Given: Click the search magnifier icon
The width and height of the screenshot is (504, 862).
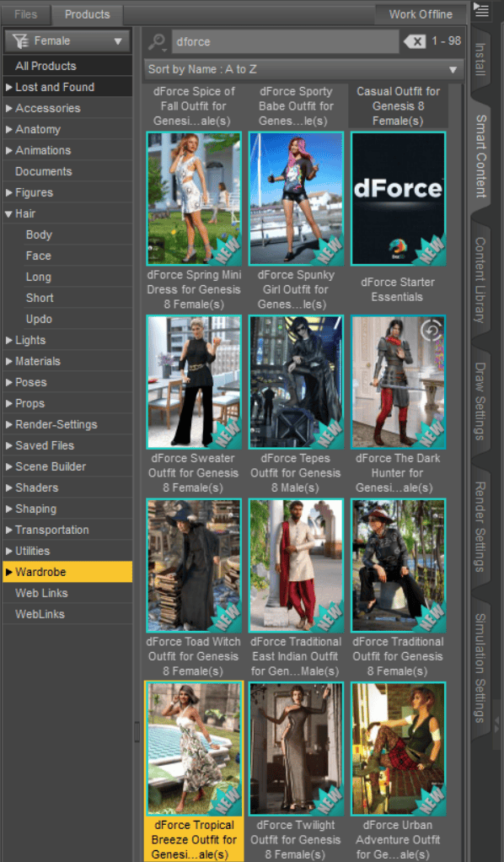Looking at the screenshot, I should [x=157, y=42].
